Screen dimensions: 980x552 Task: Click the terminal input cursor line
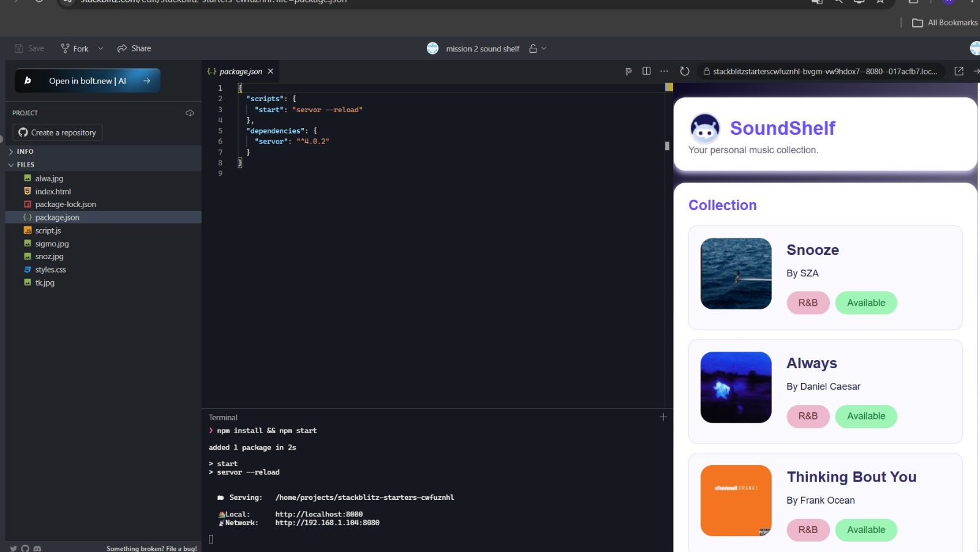[x=211, y=539]
